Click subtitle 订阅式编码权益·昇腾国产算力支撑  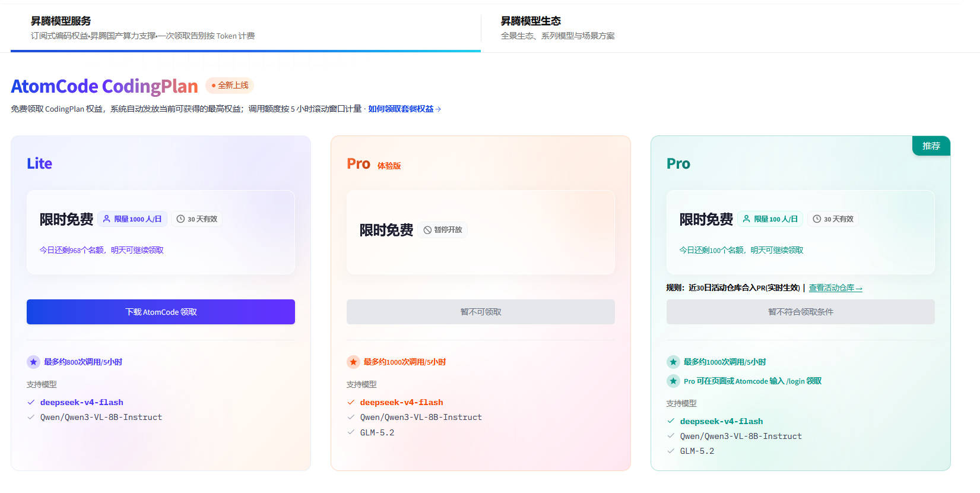(143, 36)
